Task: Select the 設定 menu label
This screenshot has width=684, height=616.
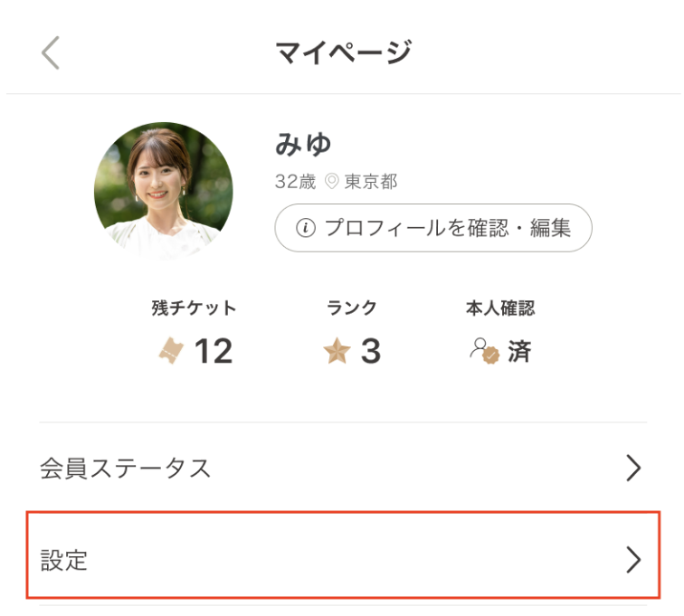Action: tap(64, 561)
